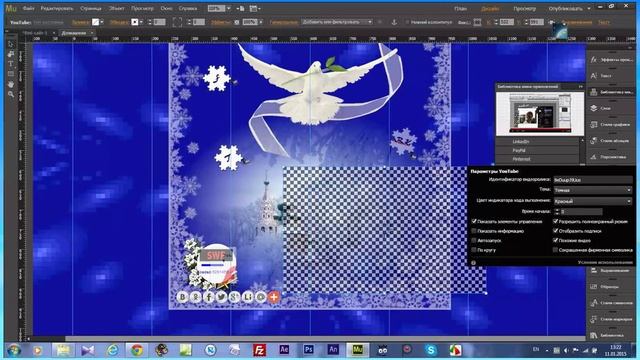This screenshot has width=640, height=360.
Task: Open Skype from the taskbar
Action: click(431, 350)
